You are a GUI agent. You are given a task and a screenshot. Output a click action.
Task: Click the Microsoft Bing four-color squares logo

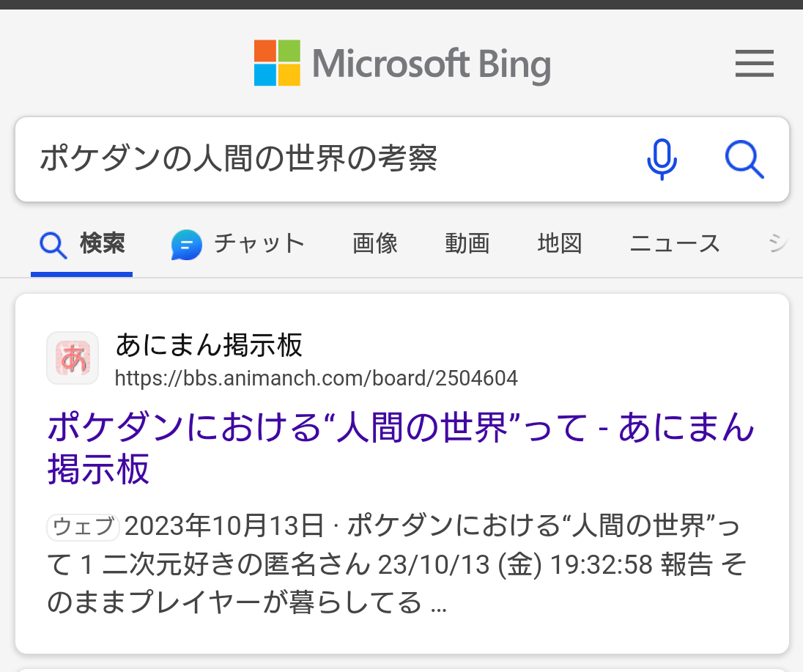[x=277, y=63]
